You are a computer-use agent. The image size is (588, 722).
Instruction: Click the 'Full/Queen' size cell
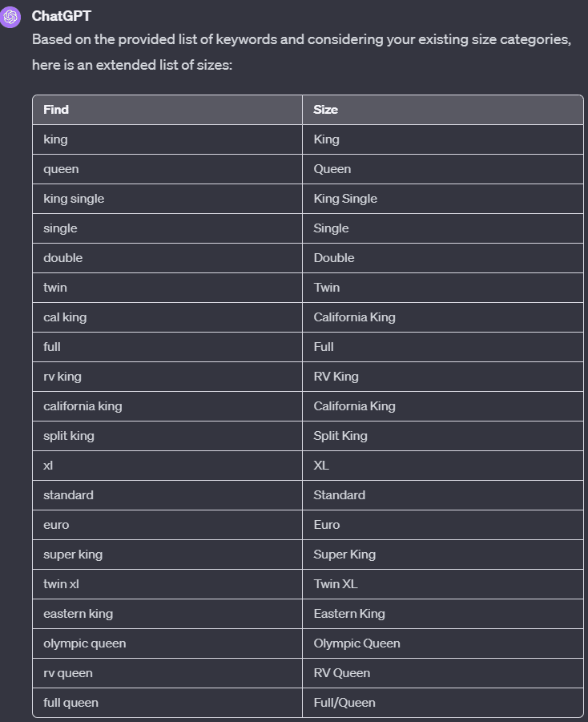344,703
